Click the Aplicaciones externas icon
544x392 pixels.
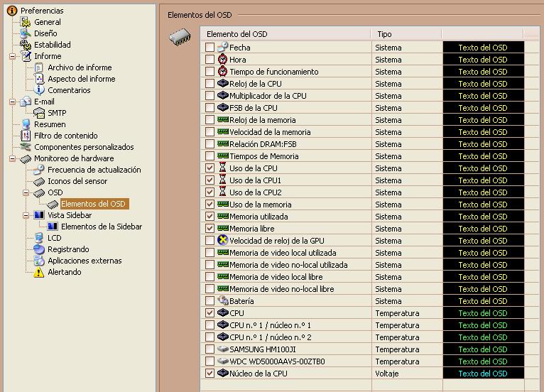coord(39,261)
